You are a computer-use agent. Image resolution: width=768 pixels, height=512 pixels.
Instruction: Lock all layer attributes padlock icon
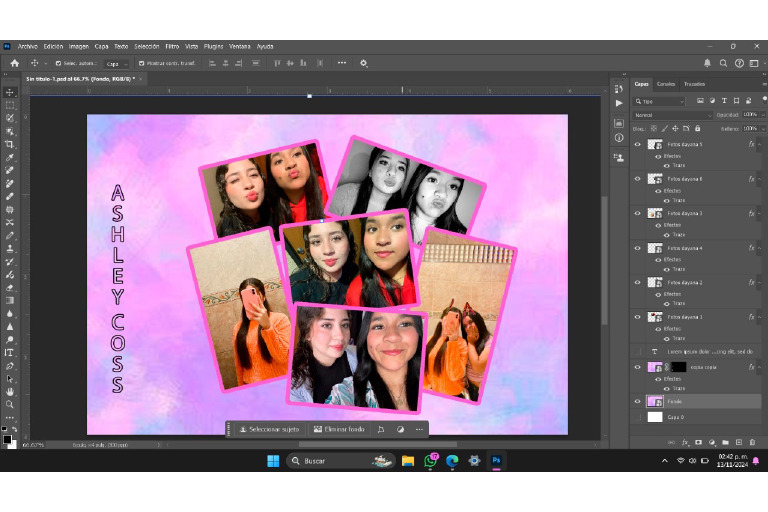coord(697,128)
